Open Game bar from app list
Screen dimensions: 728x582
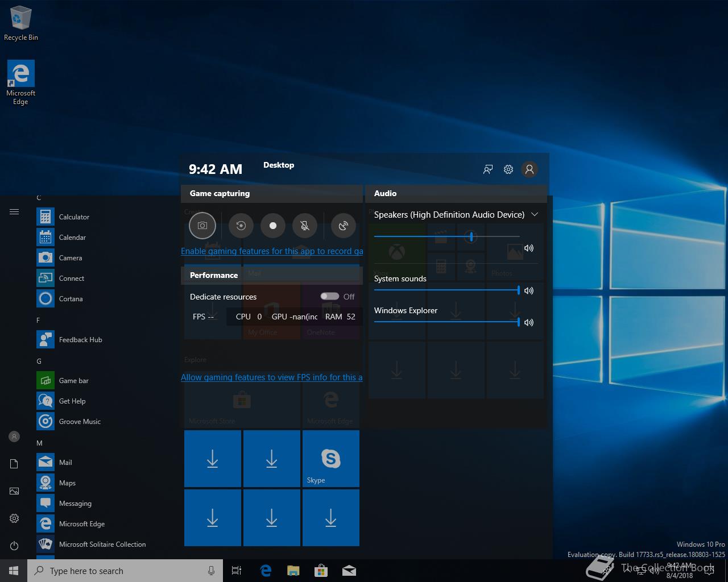point(91,381)
